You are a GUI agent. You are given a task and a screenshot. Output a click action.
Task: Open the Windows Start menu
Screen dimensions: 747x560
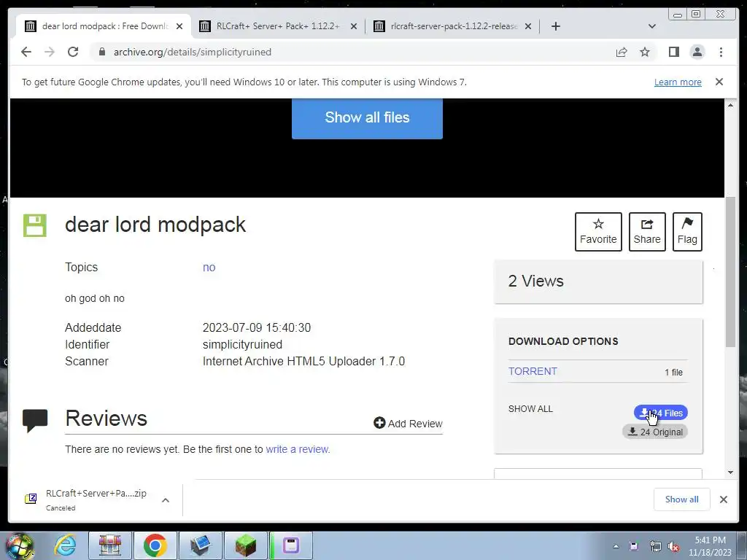point(20,545)
